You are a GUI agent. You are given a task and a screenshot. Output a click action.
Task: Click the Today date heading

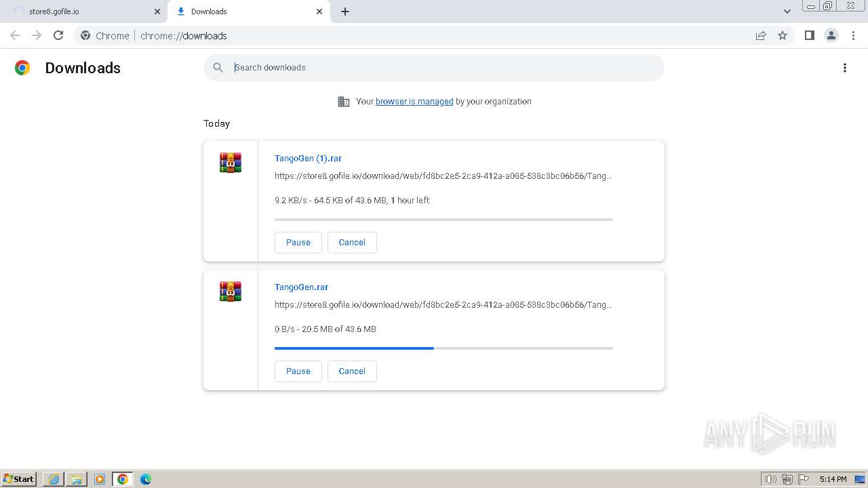216,123
